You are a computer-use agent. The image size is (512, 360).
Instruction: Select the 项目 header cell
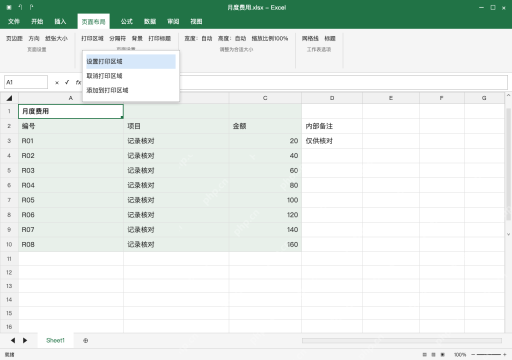(176, 126)
